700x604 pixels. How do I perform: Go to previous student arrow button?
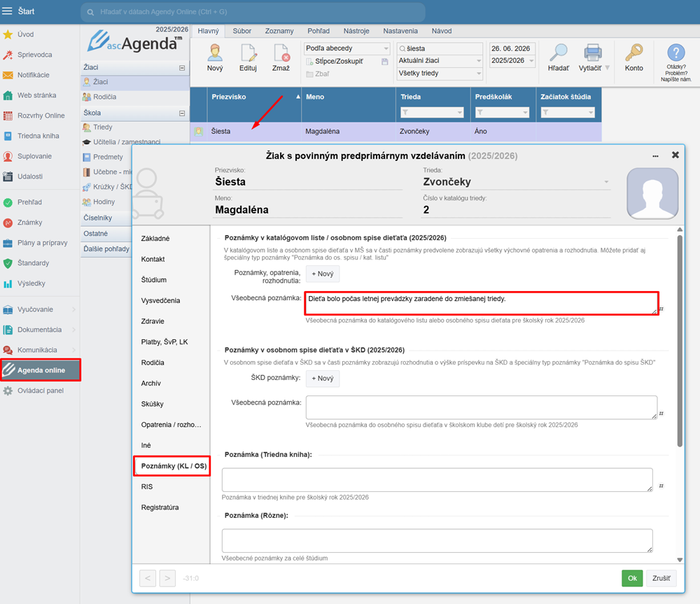click(x=147, y=578)
